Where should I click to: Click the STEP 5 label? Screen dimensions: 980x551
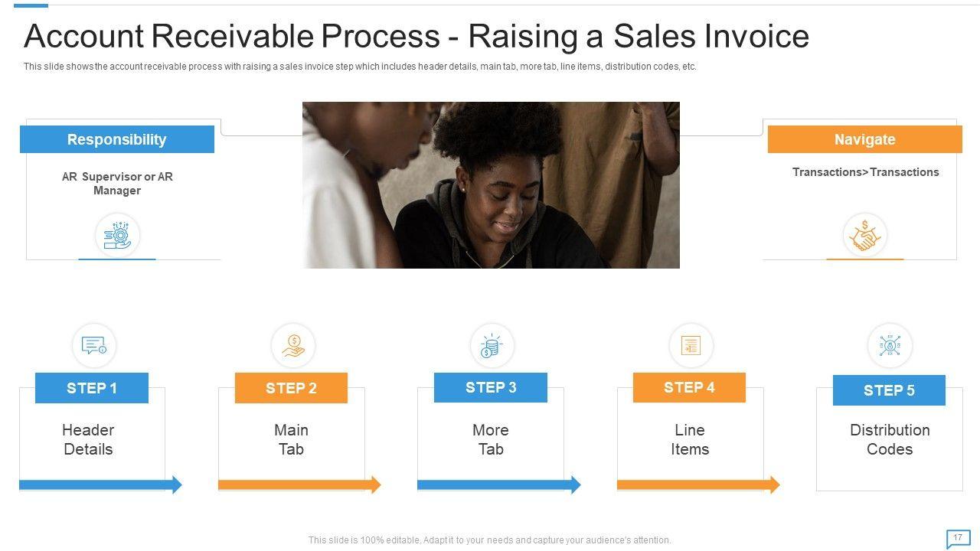pyautogui.click(x=889, y=390)
